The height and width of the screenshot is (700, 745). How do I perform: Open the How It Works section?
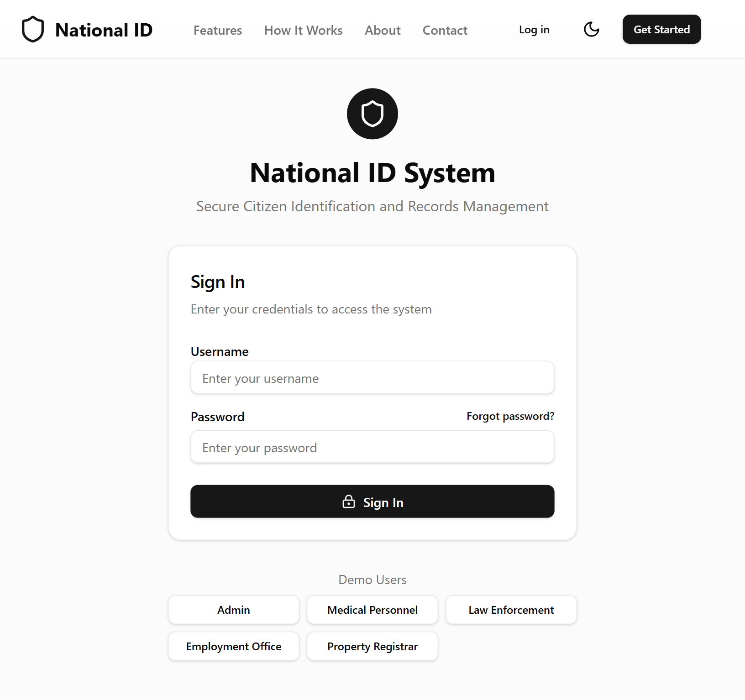(303, 30)
